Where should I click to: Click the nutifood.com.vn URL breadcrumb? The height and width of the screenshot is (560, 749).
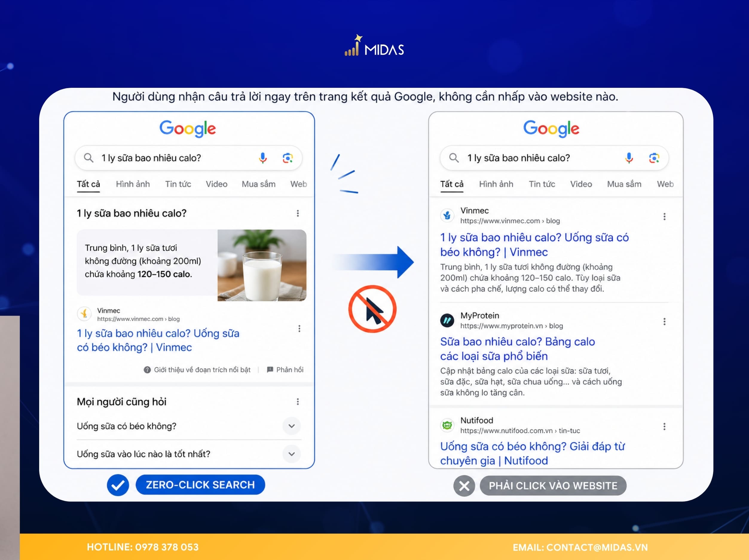tap(520, 431)
